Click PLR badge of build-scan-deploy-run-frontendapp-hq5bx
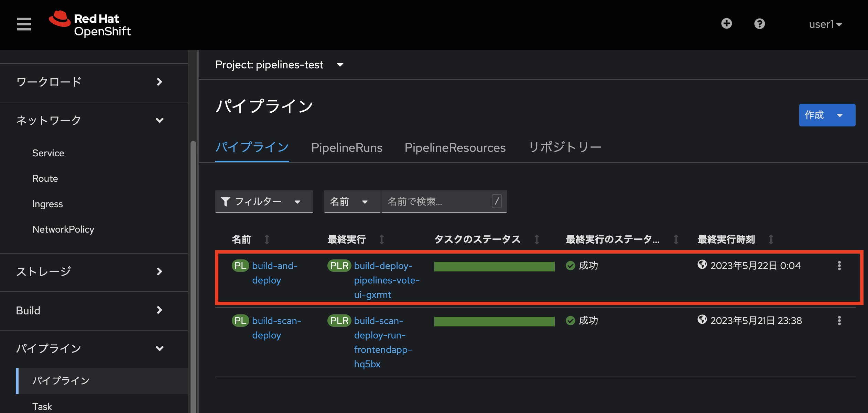Viewport: 868px width, 413px height. click(339, 321)
